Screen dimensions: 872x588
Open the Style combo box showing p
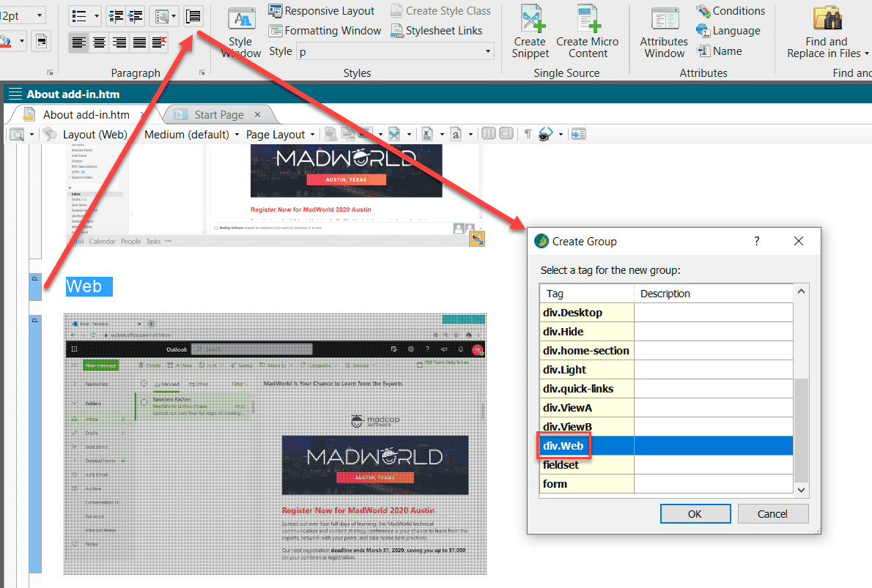click(395, 52)
